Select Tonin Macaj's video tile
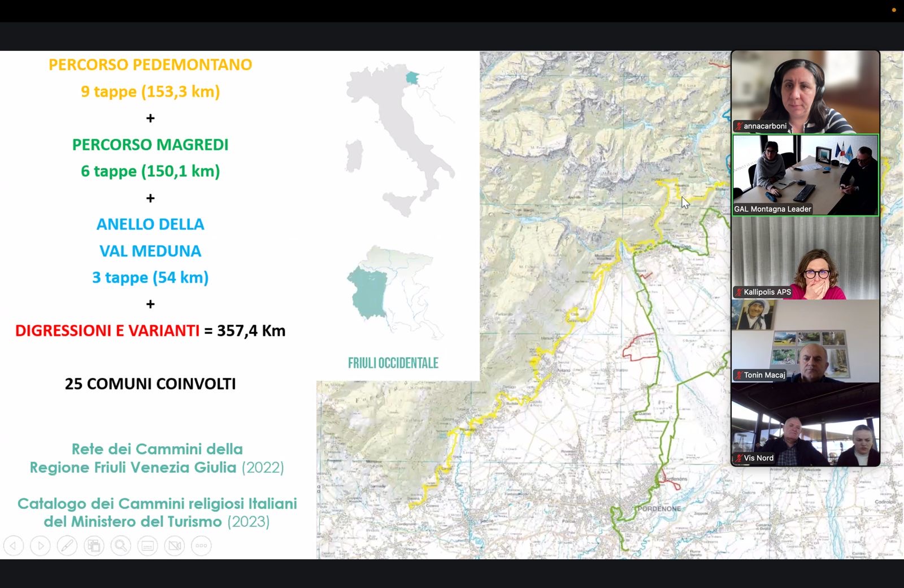The image size is (904, 588). click(x=806, y=341)
